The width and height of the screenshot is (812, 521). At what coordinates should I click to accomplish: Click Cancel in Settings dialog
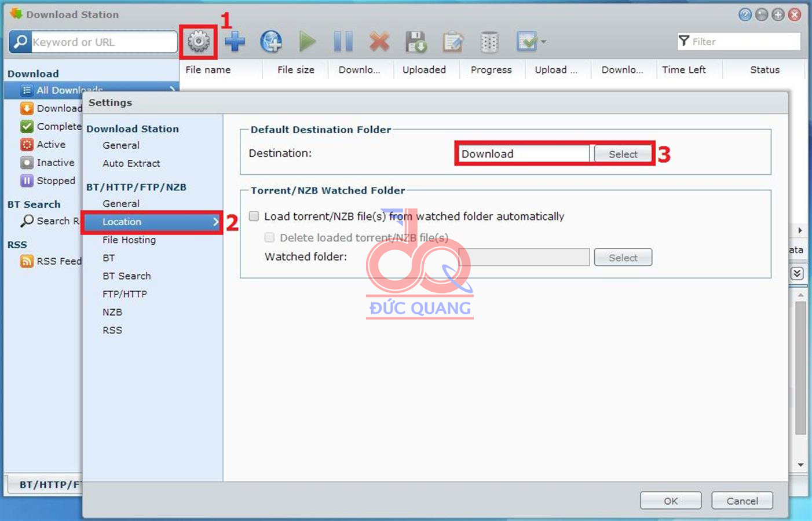(x=742, y=501)
